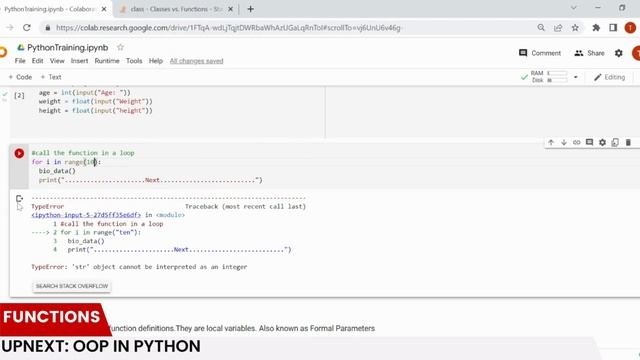Open the File menu

coord(20,61)
